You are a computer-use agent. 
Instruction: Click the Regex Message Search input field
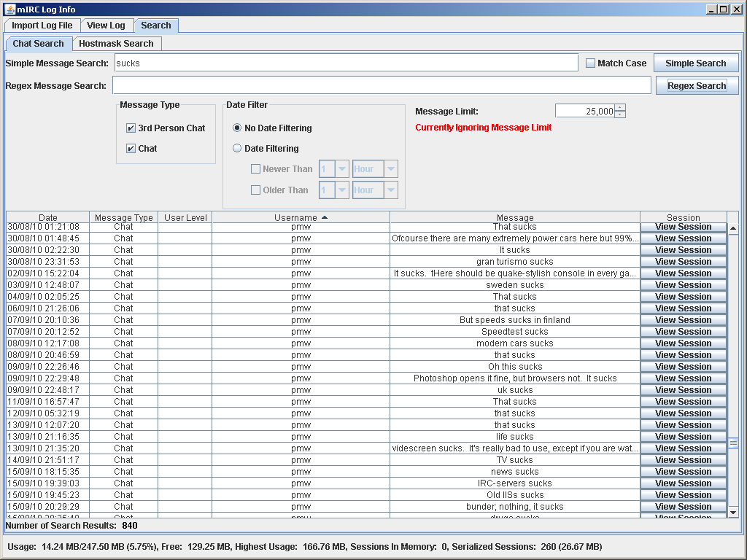381,86
